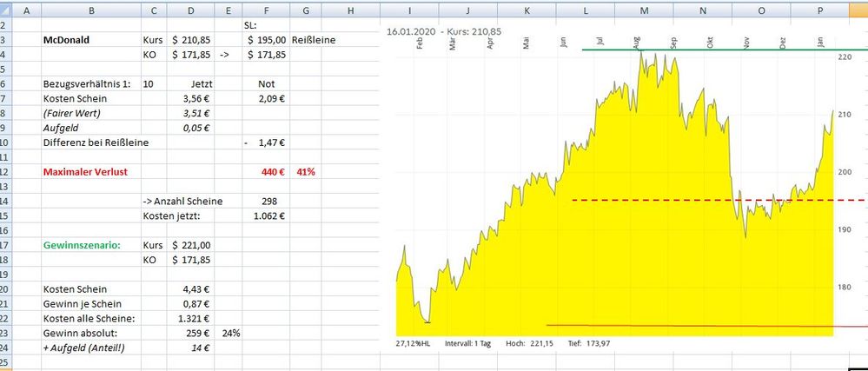Click the green Gewinnszenario label
The height and width of the screenshot is (371, 868).
[79, 245]
